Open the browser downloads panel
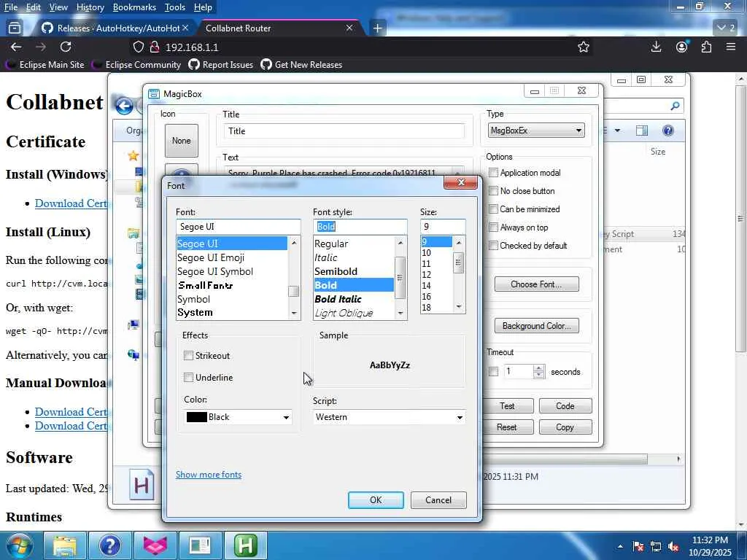 (x=656, y=47)
